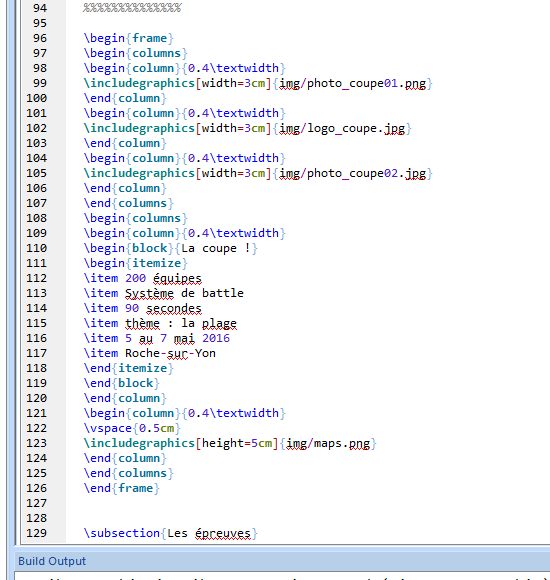Click {0.4\textwidth} on line 121
This screenshot has width=550, height=580.
pos(233,414)
